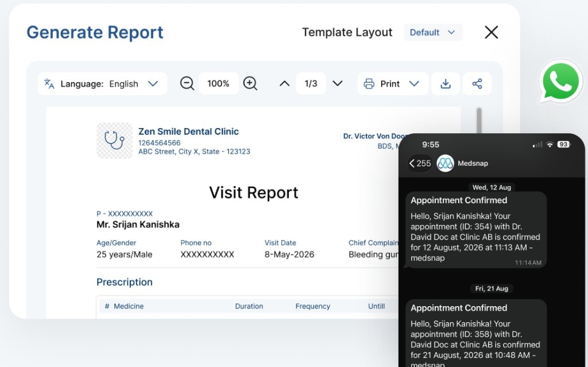Click the Visit Date value 8-May-2026
Image resolution: width=588 pixels, height=367 pixels.
(289, 254)
